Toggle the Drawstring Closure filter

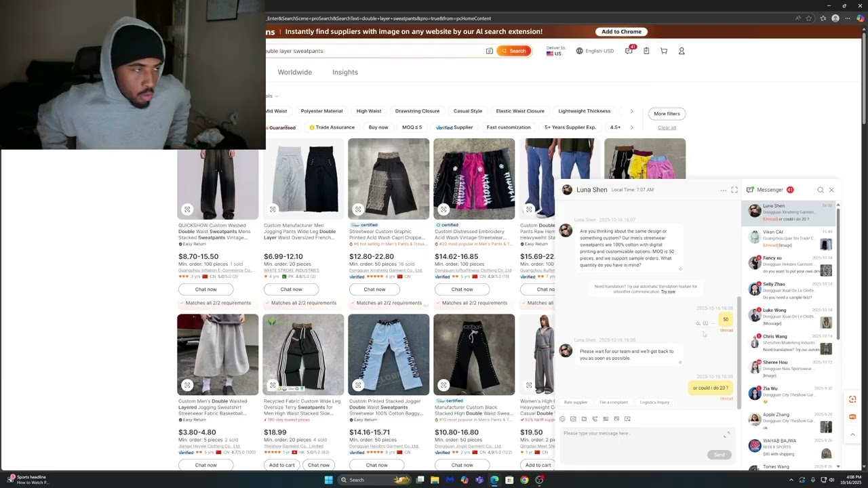[417, 111]
